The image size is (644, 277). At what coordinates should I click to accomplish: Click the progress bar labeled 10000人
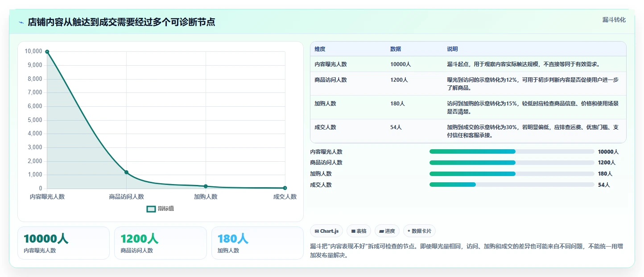[512, 151]
